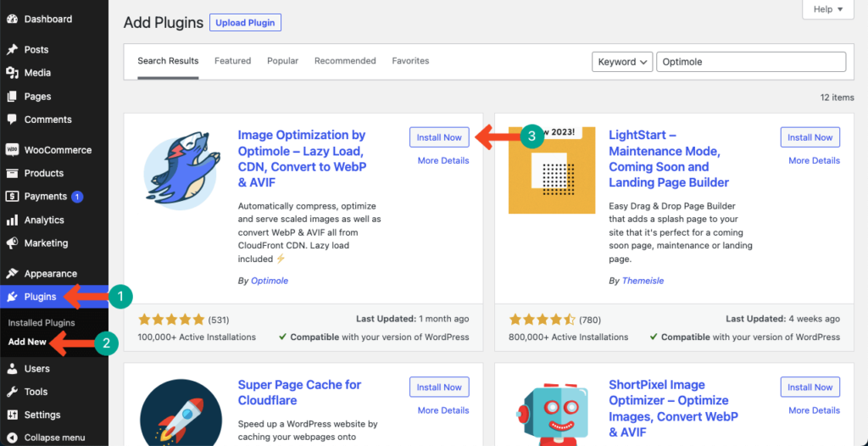Click the Optimole mascot plugin thumbnail
Viewport: 868px width, 446px height.
(180, 169)
